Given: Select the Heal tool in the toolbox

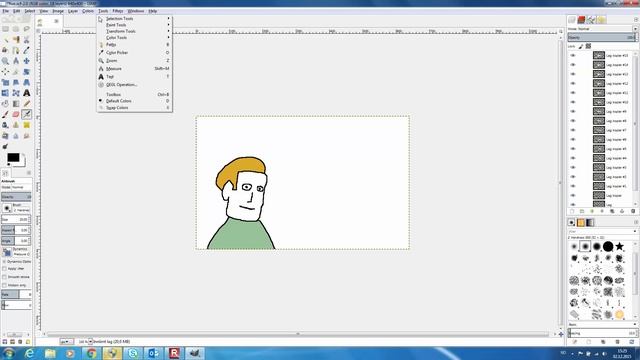Looking at the screenshot, I should tap(27, 125).
